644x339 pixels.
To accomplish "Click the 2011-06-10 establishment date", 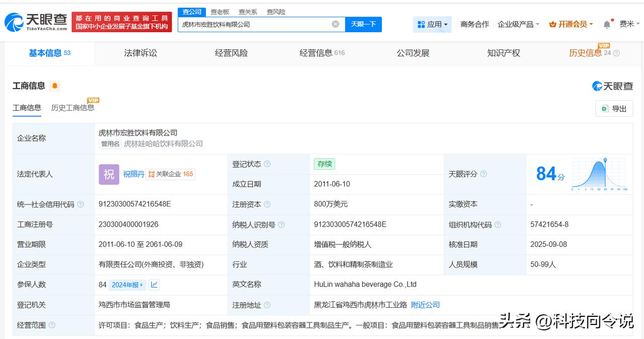I will (x=332, y=184).
